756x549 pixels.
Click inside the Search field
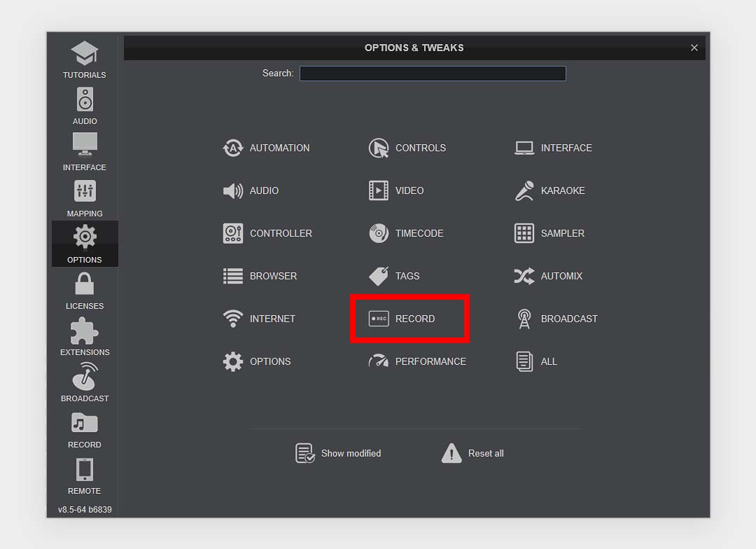[432, 73]
